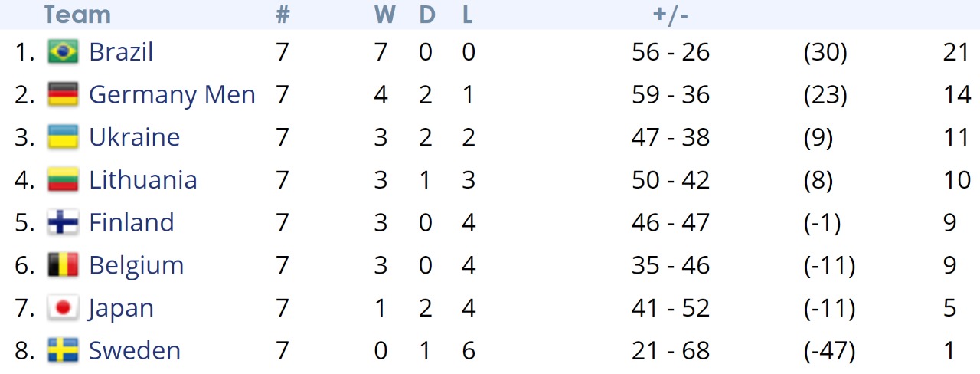Viewport: 980px width, 374px height.
Task: Click the Finland flag icon
Action: pyautogui.click(x=63, y=223)
